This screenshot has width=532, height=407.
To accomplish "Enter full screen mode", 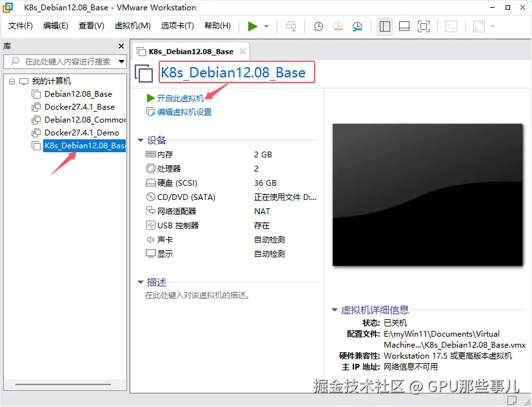I will (423, 26).
